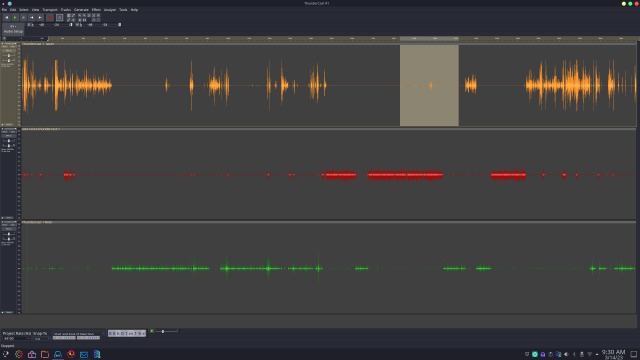Open Effects for the orange track

[9, 51]
